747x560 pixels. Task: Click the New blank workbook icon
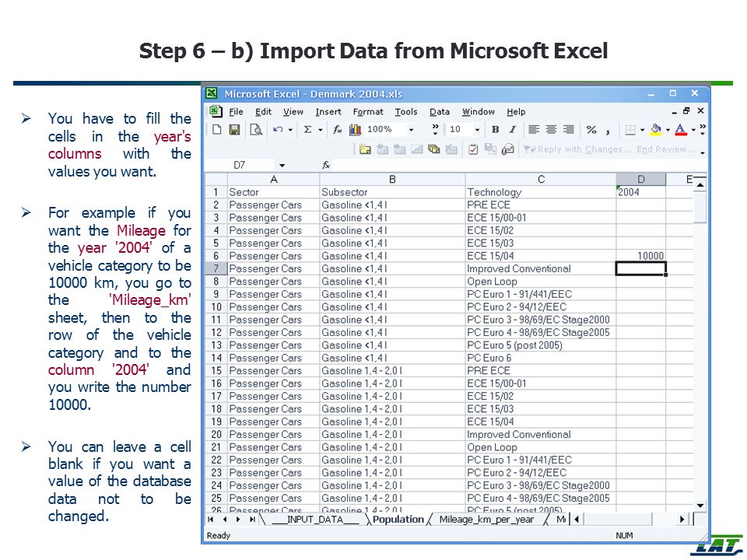click(x=217, y=130)
